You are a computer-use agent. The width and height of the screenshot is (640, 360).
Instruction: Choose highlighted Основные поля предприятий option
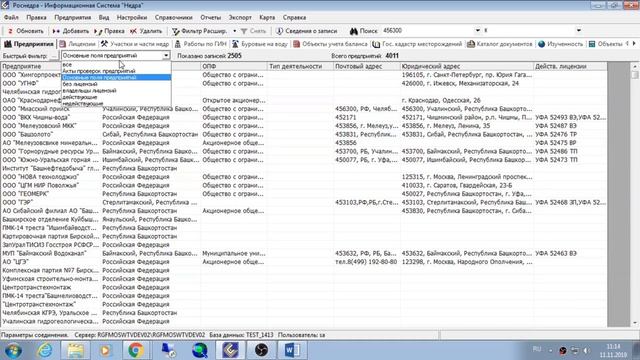point(116,78)
